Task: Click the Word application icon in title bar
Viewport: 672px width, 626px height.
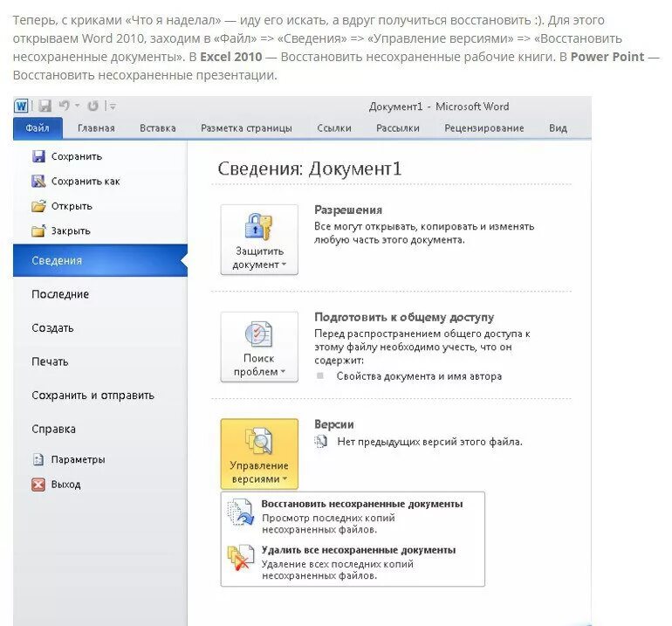Action: click(x=22, y=106)
